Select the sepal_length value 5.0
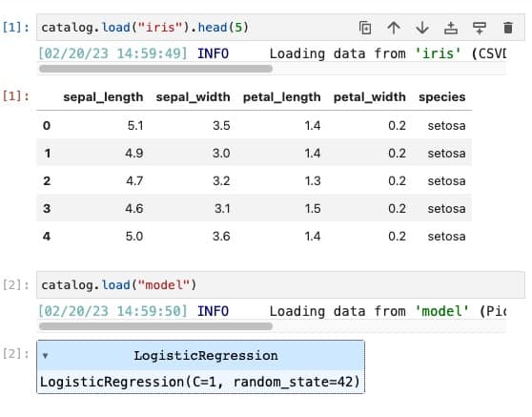 coord(134,236)
